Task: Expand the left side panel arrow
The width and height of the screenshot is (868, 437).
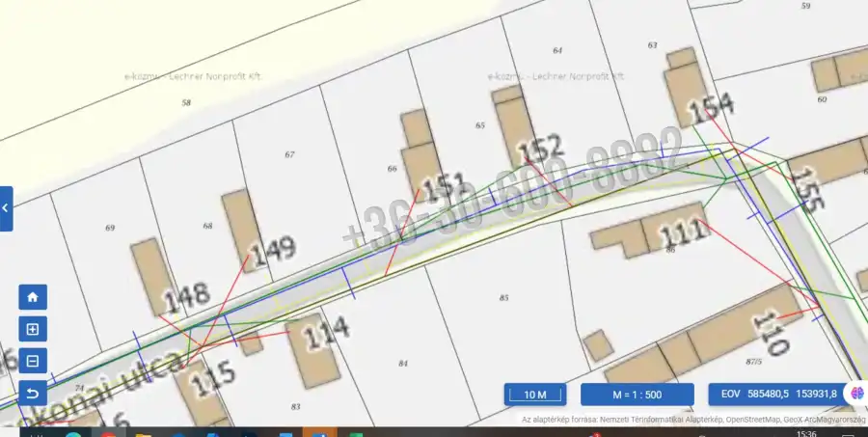Action: [6, 208]
